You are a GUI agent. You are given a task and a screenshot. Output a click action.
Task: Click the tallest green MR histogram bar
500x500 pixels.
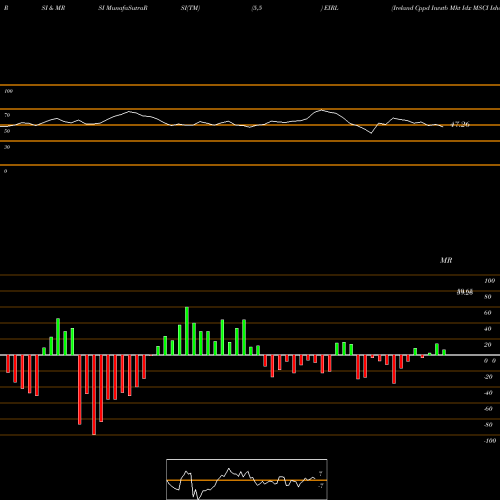click(x=187, y=331)
